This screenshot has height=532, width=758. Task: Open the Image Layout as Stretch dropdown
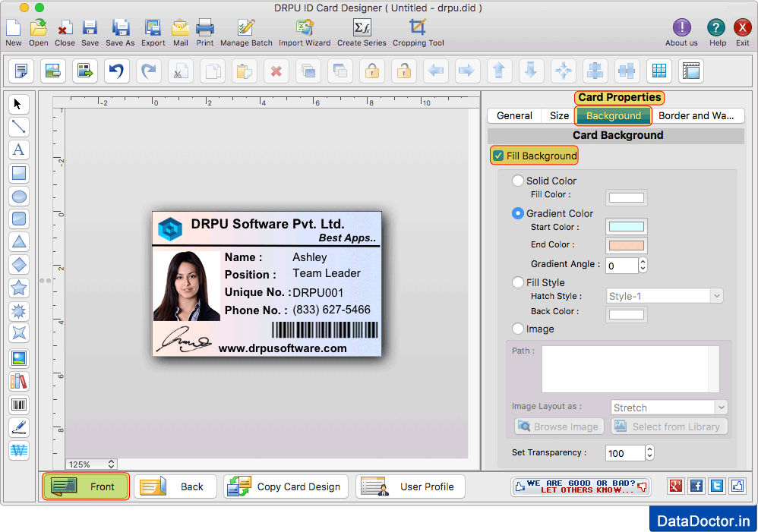click(669, 408)
